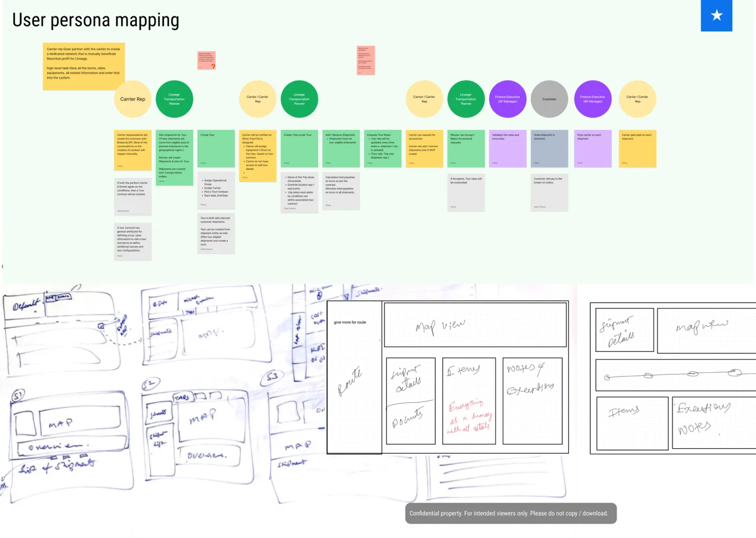Select the 'Calculates total payables' gray note
This screenshot has height=538, width=756.
341,191
